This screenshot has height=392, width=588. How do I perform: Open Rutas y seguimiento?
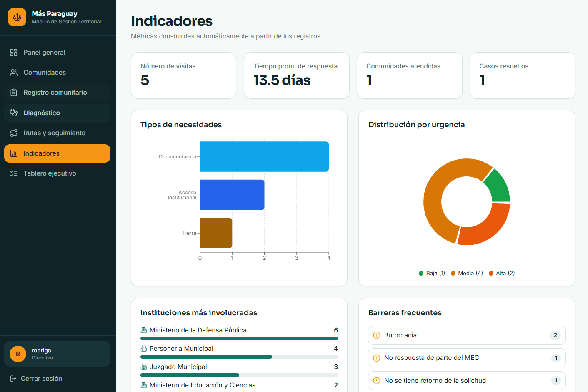pos(57,133)
